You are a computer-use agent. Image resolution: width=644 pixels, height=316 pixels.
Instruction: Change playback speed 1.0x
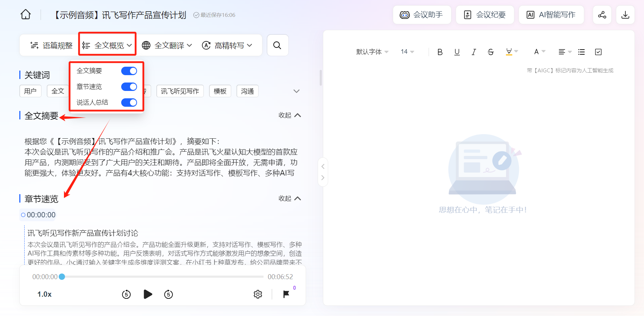tap(45, 294)
